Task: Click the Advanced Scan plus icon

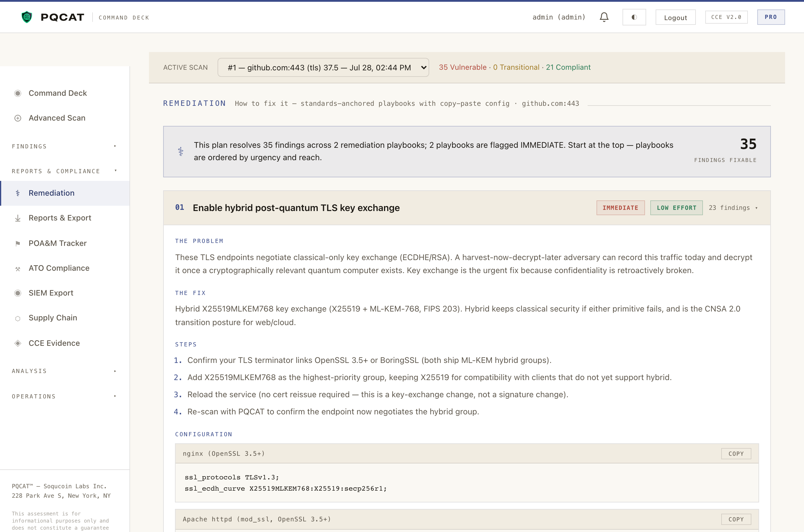Action: coord(18,118)
